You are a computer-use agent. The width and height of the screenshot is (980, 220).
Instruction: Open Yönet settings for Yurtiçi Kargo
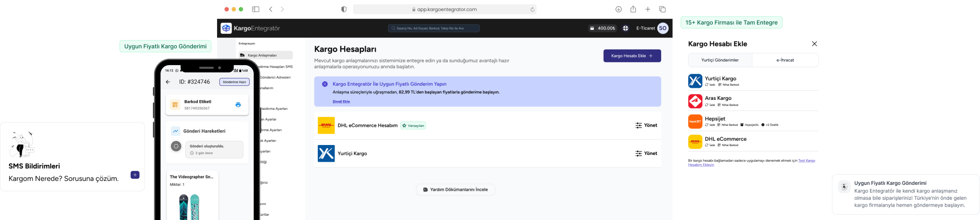(x=646, y=153)
